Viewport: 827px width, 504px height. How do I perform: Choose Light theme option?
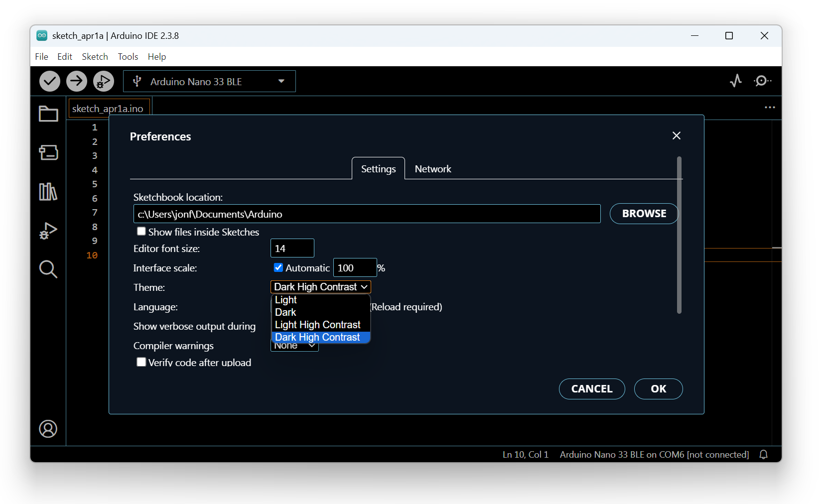pos(321,300)
